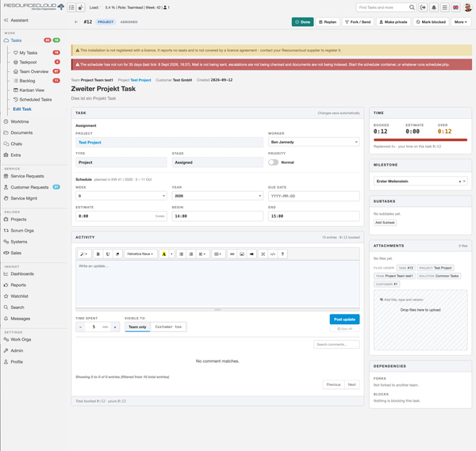This screenshot has width=476, height=451.
Task: Click the search magnifier icon
Action: coord(412,7)
